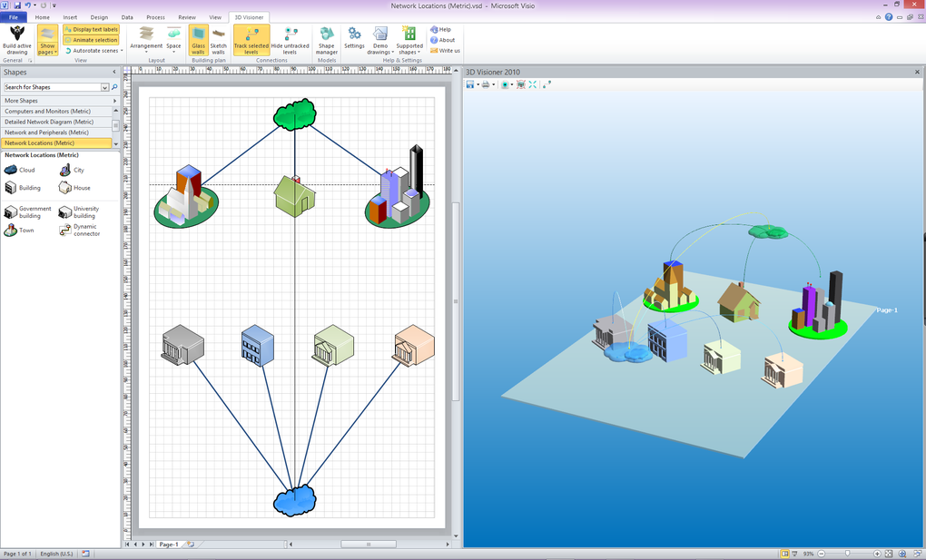Screen dimensions: 926x560
Task: Switch to the Process ribbon tab
Action: point(155,17)
